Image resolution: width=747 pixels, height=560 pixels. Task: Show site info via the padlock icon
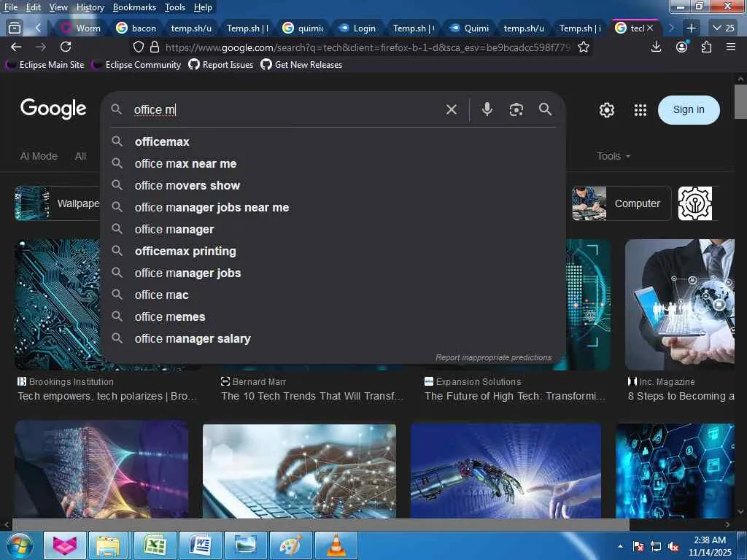(x=155, y=47)
